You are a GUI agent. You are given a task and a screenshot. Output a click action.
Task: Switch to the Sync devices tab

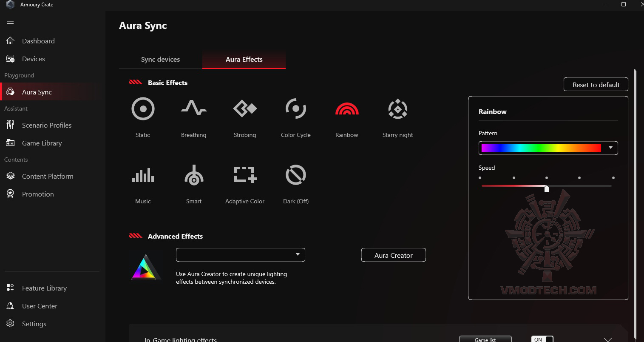[160, 60]
